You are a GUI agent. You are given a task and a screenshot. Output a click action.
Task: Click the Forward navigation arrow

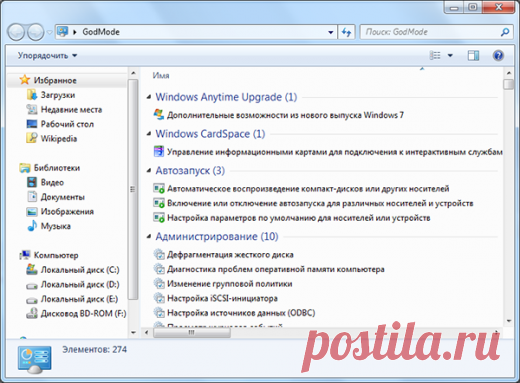pos(36,32)
